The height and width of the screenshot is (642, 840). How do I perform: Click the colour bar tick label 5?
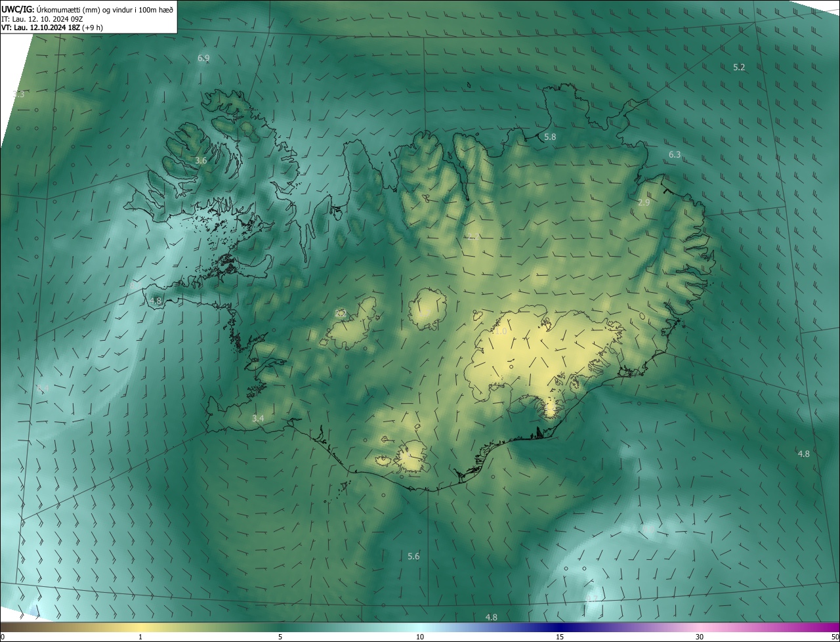tap(280, 637)
